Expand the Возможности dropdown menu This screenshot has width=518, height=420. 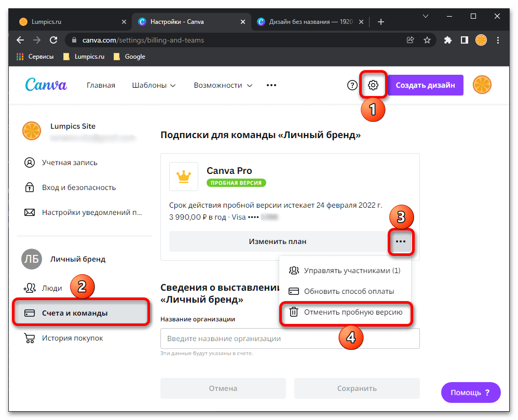(x=223, y=85)
